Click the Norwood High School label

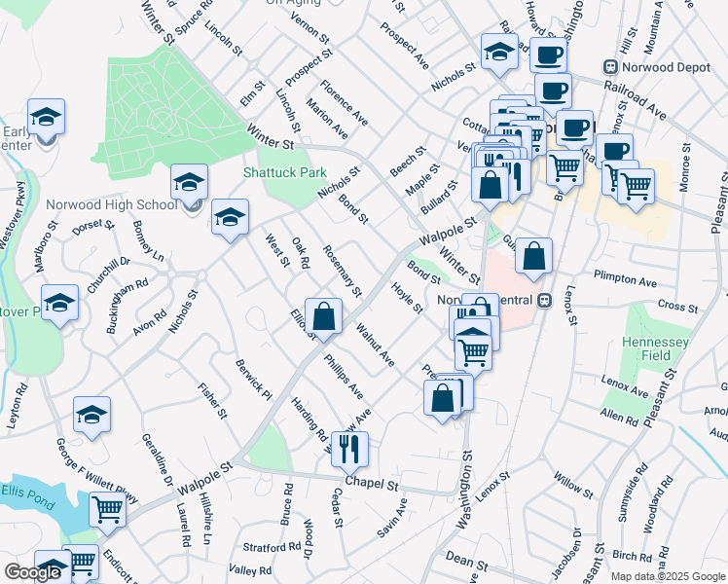pos(112,204)
